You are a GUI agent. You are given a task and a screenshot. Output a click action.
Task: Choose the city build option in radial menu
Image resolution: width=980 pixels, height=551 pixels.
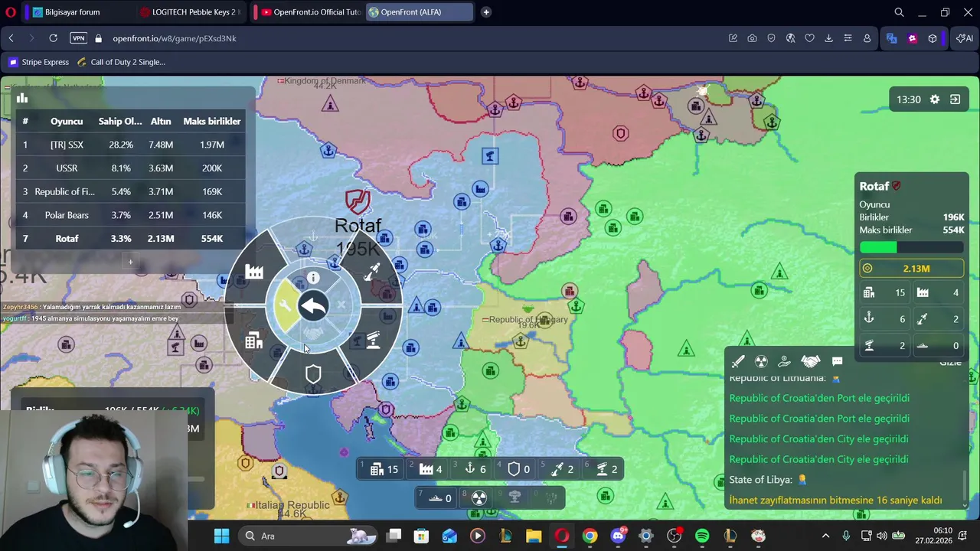[x=253, y=341]
